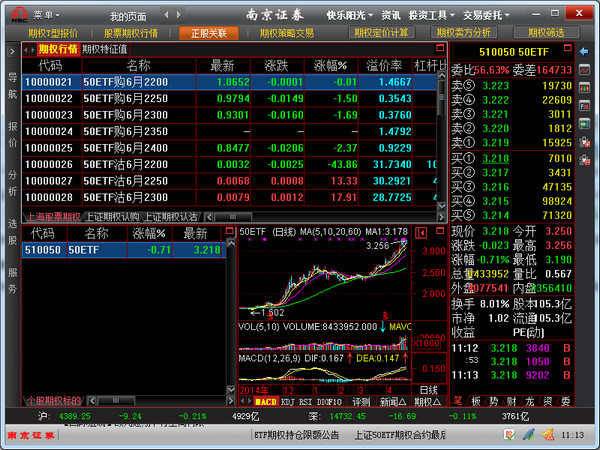Switch to 股票期权行情 tab
Viewport: 600px width, 450px height.
click(131, 33)
